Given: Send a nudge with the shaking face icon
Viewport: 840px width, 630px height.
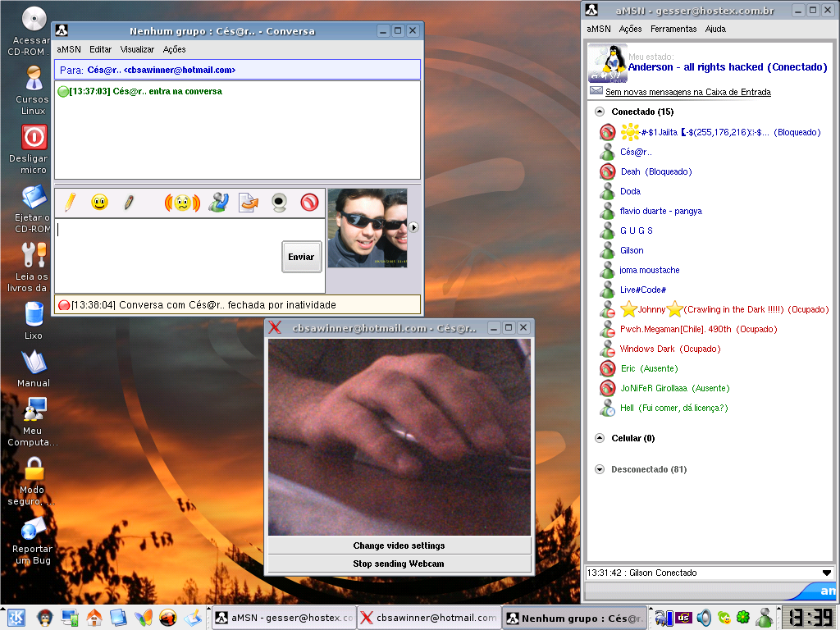Looking at the screenshot, I should pyautogui.click(x=182, y=203).
